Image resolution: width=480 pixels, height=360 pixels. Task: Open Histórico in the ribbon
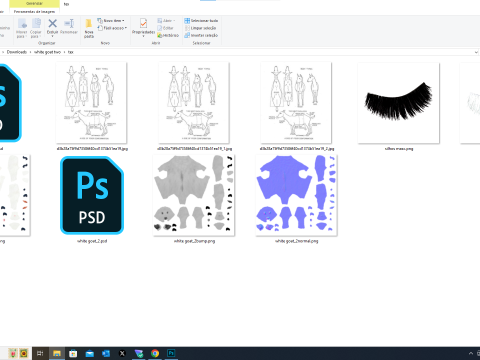[x=168, y=35]
